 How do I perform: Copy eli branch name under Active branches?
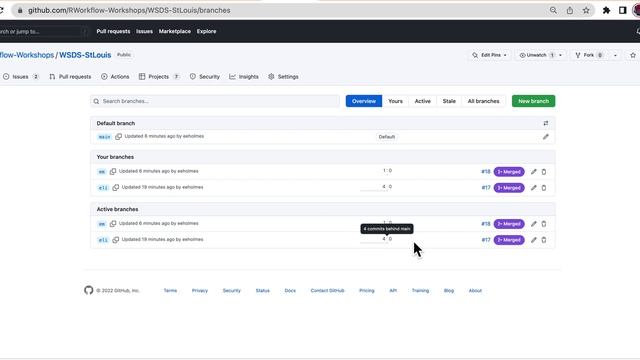[x=116, y=240]
